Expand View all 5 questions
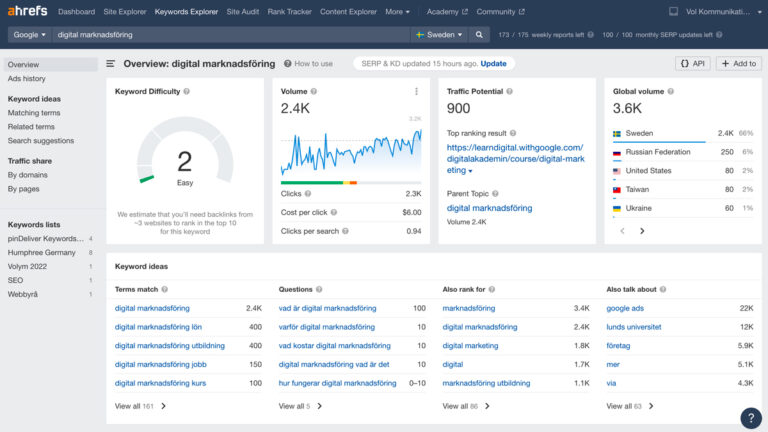 pos(300,406)
